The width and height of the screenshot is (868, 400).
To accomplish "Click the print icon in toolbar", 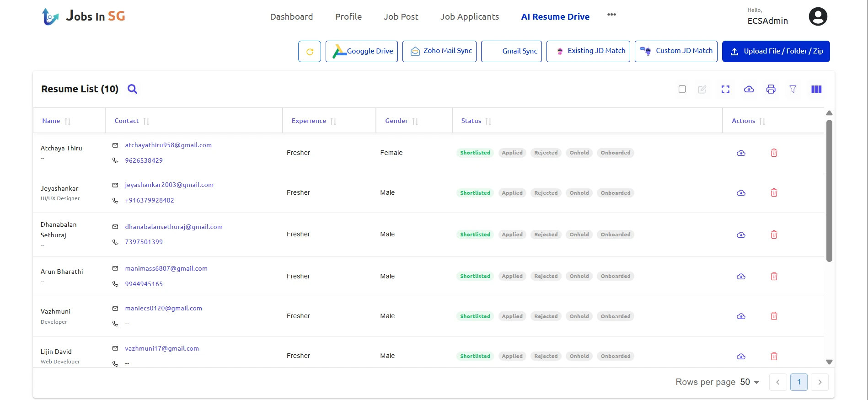I will point(771,90).
